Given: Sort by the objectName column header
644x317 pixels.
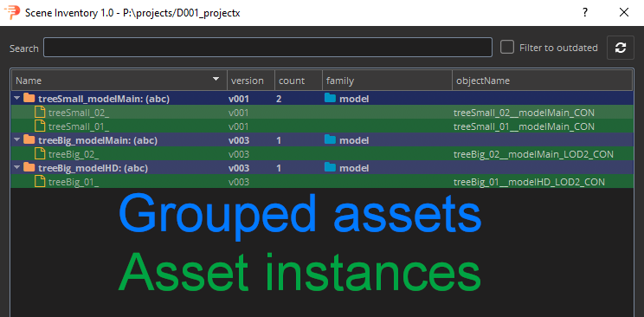Looking at the screenshot, I should coord(542,81).
